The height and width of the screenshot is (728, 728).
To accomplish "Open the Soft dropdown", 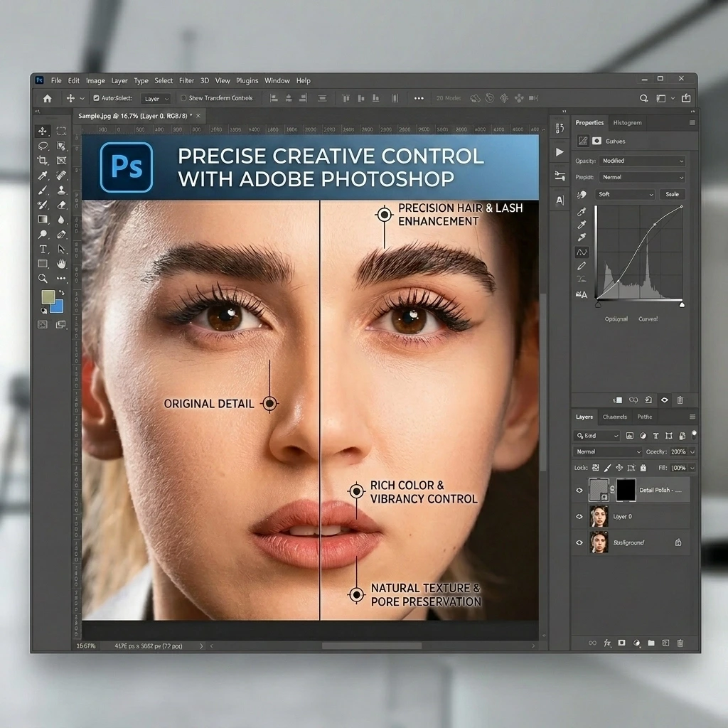I will point(624,194).
